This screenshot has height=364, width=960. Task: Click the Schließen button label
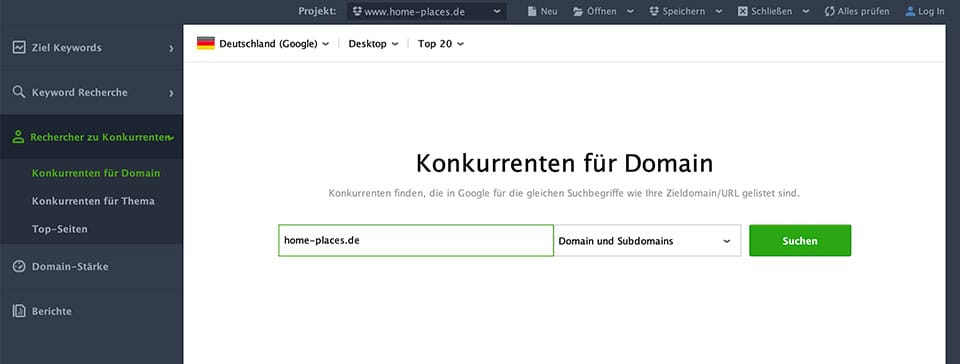(771, 11)
